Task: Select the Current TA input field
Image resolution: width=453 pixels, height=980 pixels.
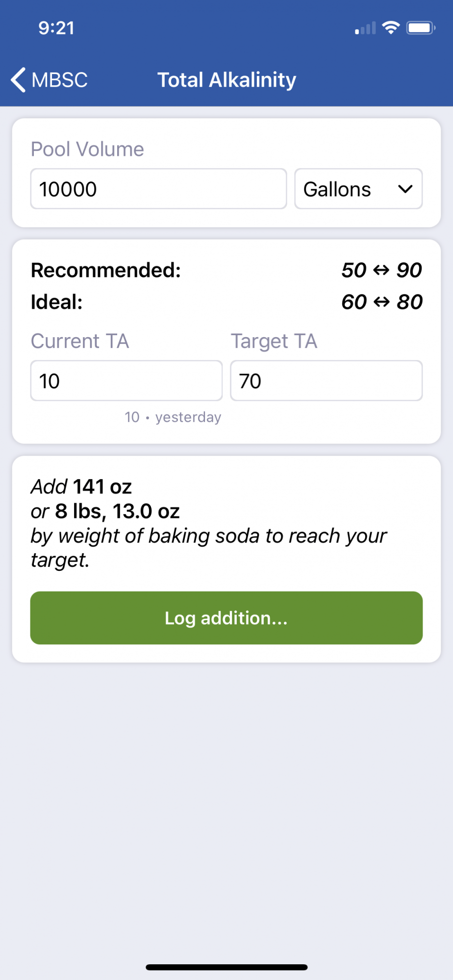Action: point(126,381)
